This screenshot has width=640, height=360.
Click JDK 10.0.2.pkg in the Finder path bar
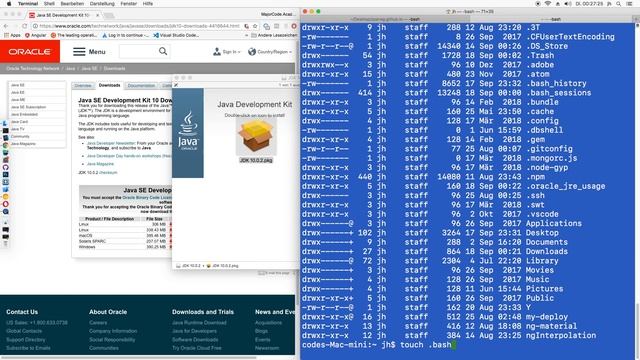coord(222,266)
